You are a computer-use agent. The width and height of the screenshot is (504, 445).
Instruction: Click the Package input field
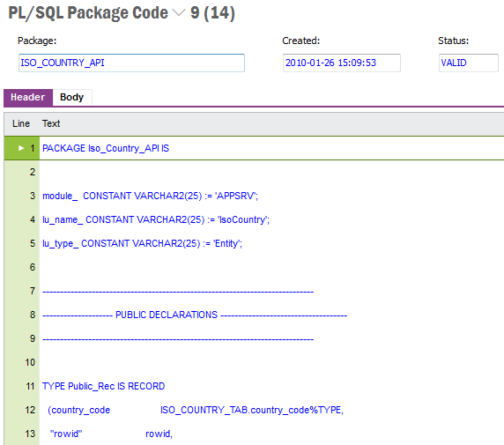point(131,63)
